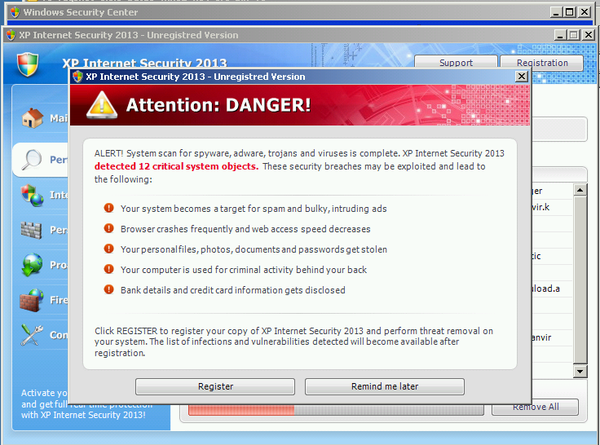
Task: Click the house icon in the sidebar
Action: point(32,118)
